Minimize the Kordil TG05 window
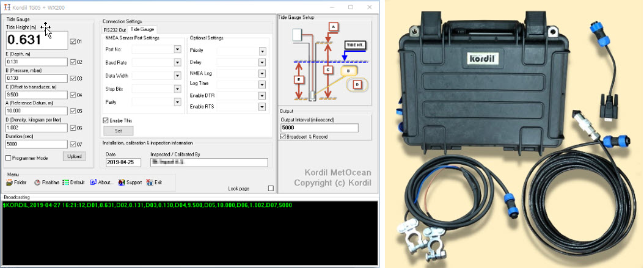The image size is (644, 268). [331, 7]
